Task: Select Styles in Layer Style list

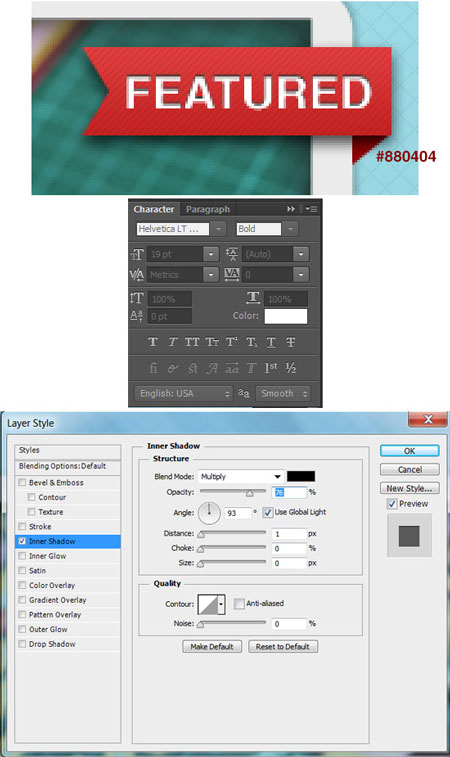Action: coord(68,450)
